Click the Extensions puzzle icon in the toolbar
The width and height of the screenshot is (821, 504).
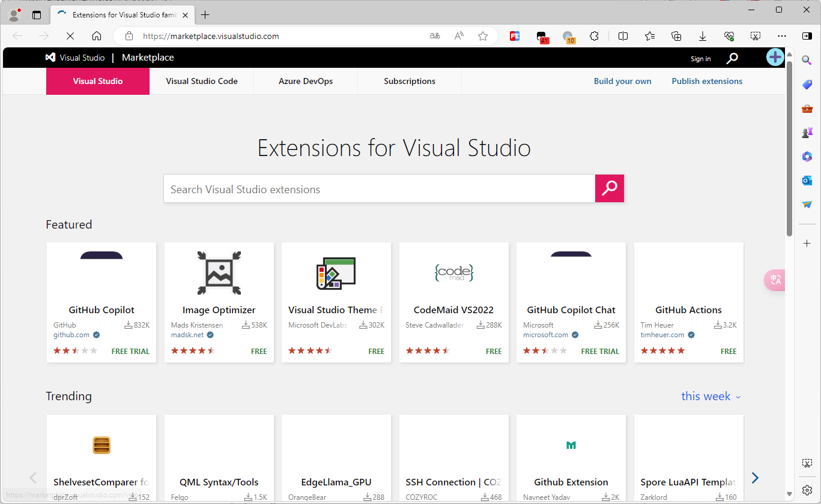coord(595,36)
